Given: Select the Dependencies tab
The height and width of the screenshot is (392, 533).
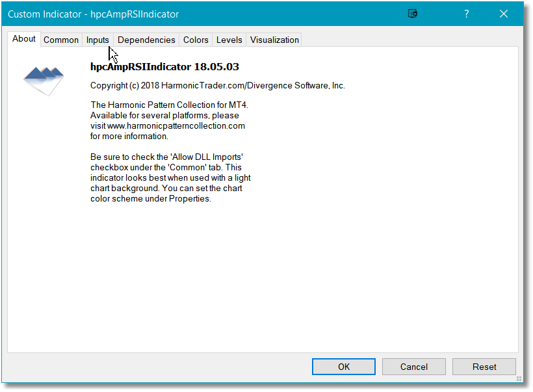Looking at the screenshot, I should [146, 40].
